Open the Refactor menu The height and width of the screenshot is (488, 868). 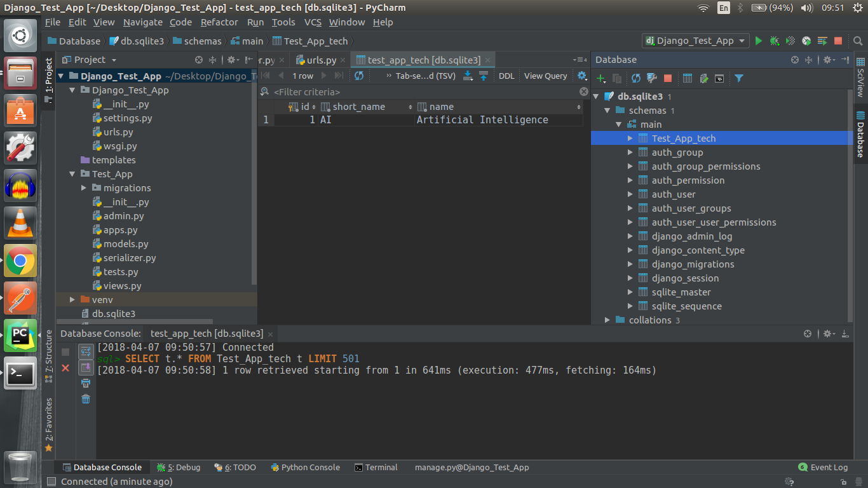[219, 22]
